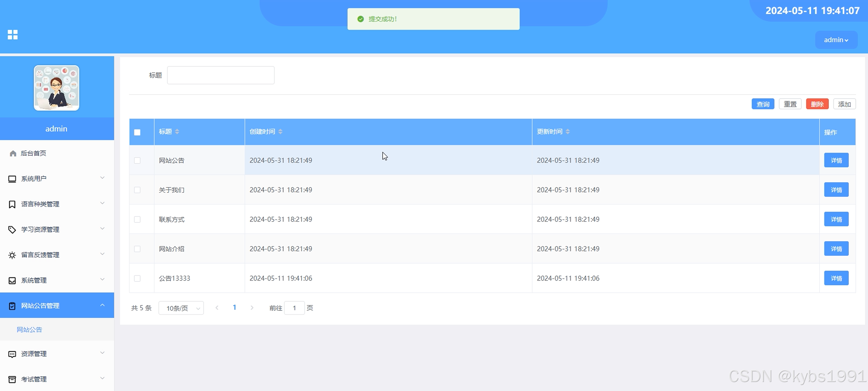Click 详情 button for 联系方式 row
The height and width of the screenshot is (391, 868).
coord(836,219)
